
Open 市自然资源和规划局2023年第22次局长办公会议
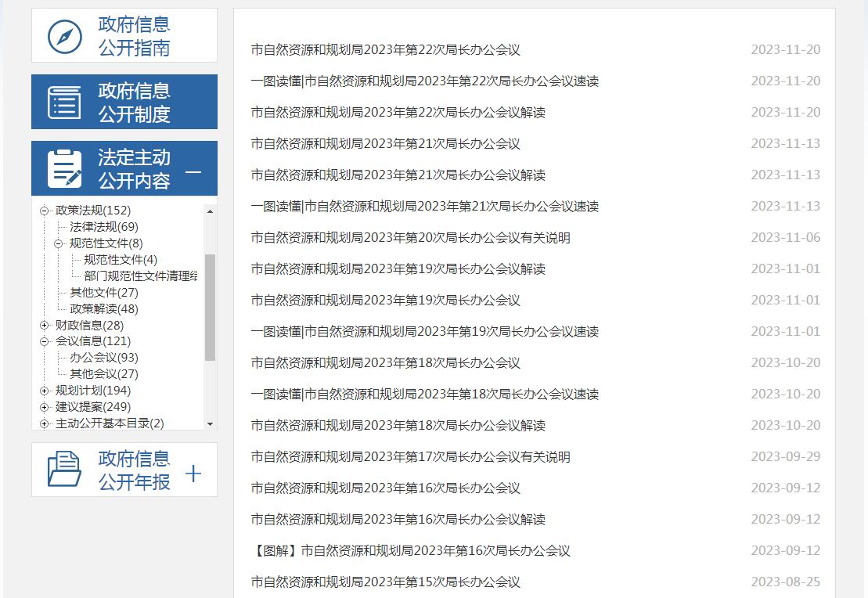click(385, 50)
